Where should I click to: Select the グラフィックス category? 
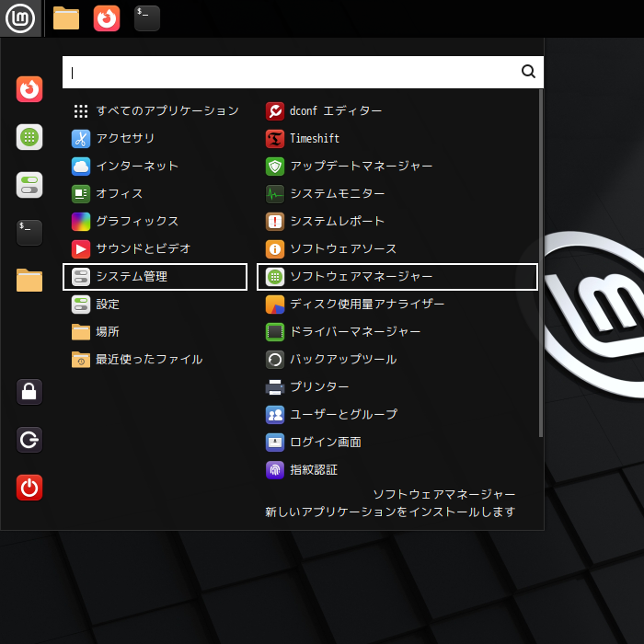click(155, 222)
